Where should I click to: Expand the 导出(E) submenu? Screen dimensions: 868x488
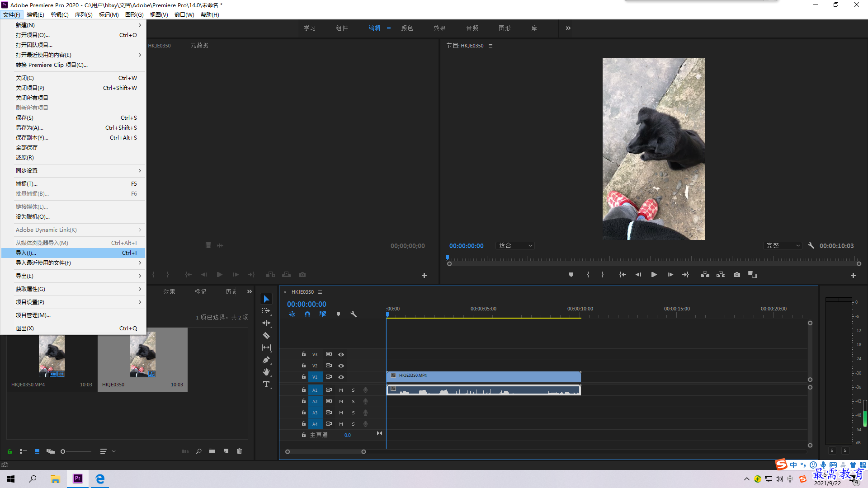point(73,276)
